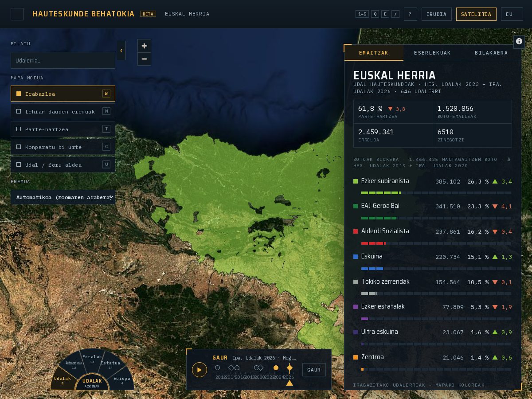Select Irabazlea map mode
Viewport: 532px width, 399px height.
[x=63, y=94]
